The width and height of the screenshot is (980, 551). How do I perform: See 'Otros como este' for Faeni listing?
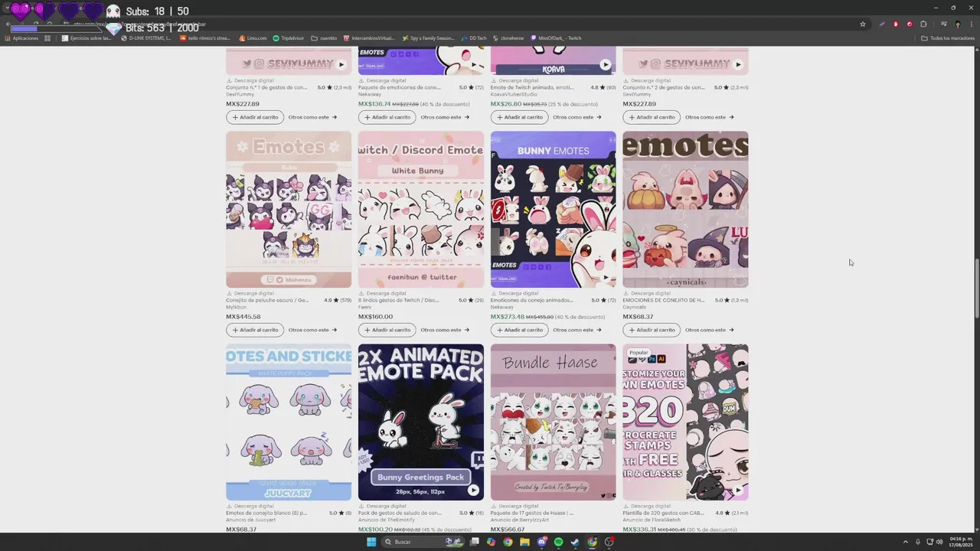click(445, 330)
